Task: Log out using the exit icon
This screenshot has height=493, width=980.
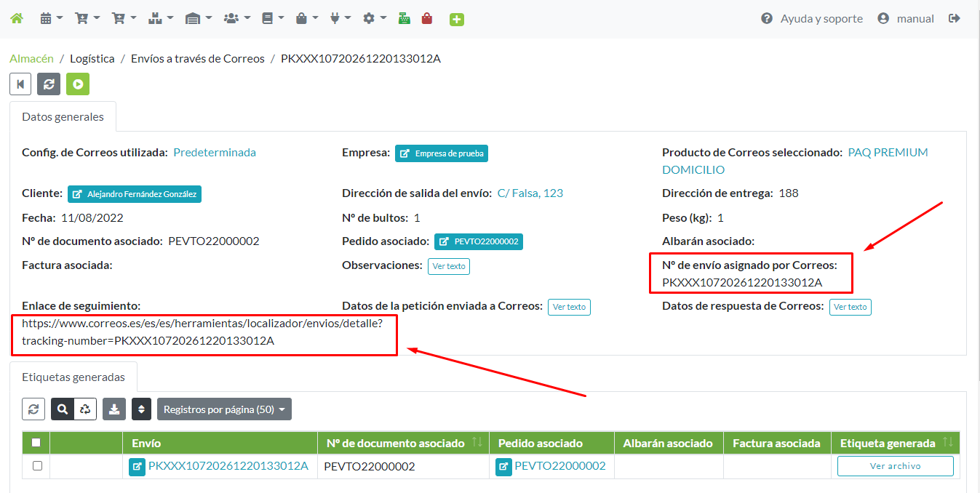Action: point(955,19)
